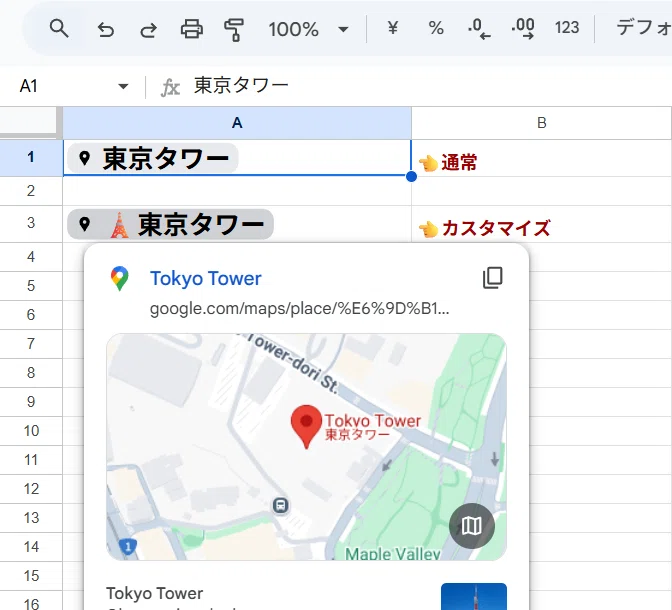Select empty cell A2
Viewport: 672px width, 610px height.
(237, 191)
